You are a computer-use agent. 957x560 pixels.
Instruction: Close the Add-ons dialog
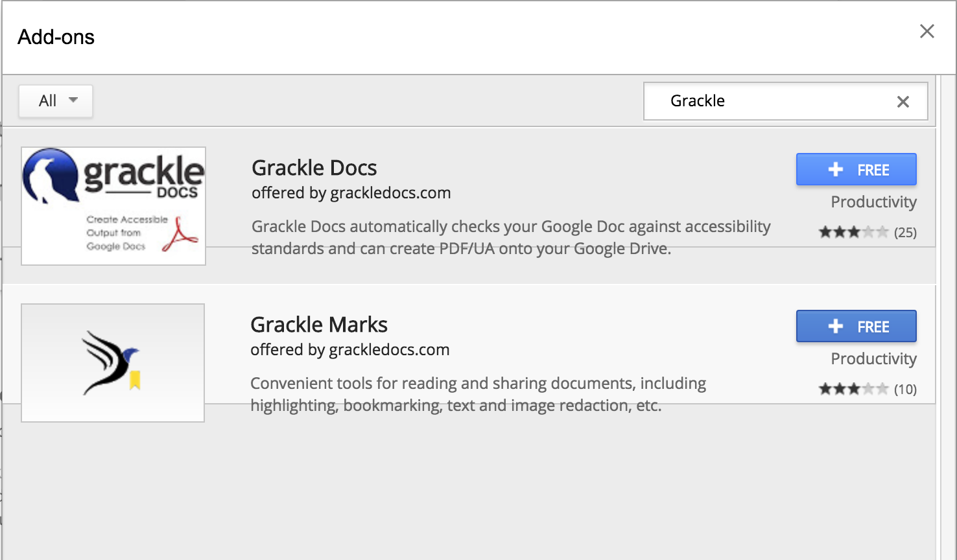pyautogui.click(x=927, y=31)
